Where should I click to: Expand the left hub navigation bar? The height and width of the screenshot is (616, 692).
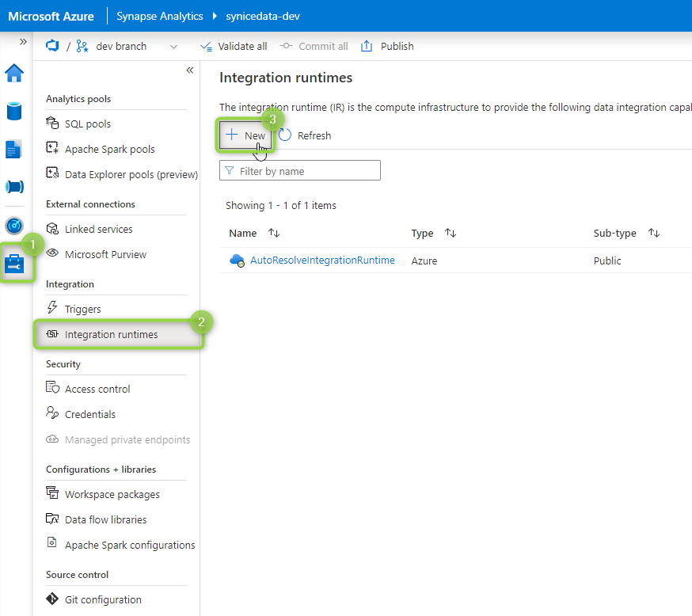(23, 41)
